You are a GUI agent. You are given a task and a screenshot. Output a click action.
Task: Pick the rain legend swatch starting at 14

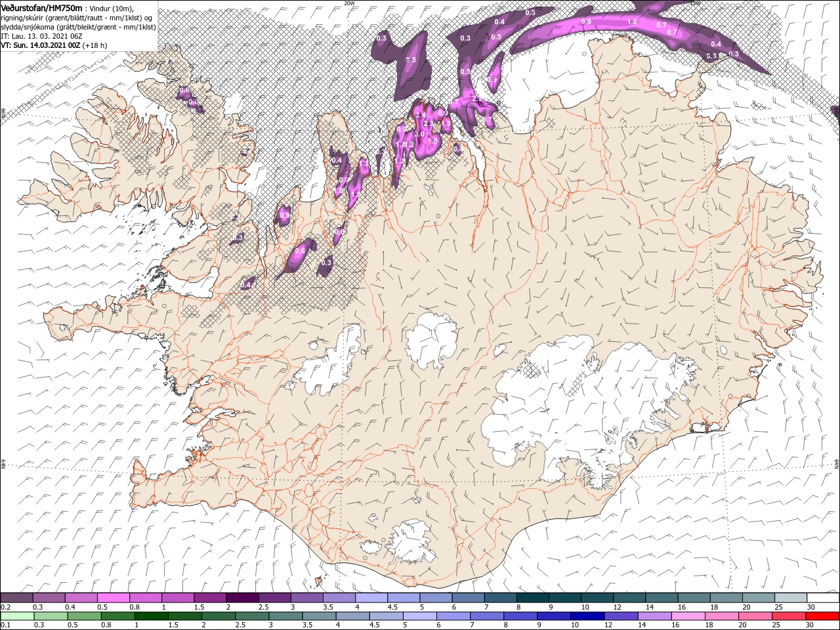654,616
